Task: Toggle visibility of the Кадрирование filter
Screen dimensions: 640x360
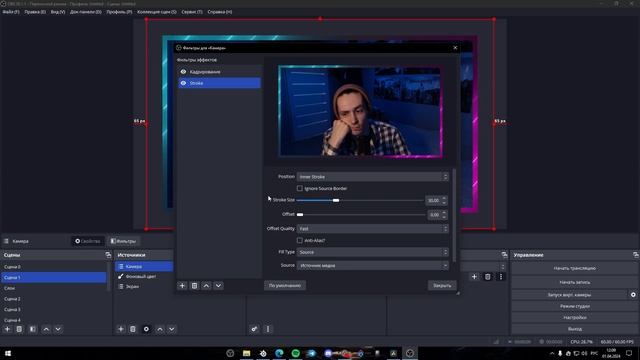Action: point(183,71)
